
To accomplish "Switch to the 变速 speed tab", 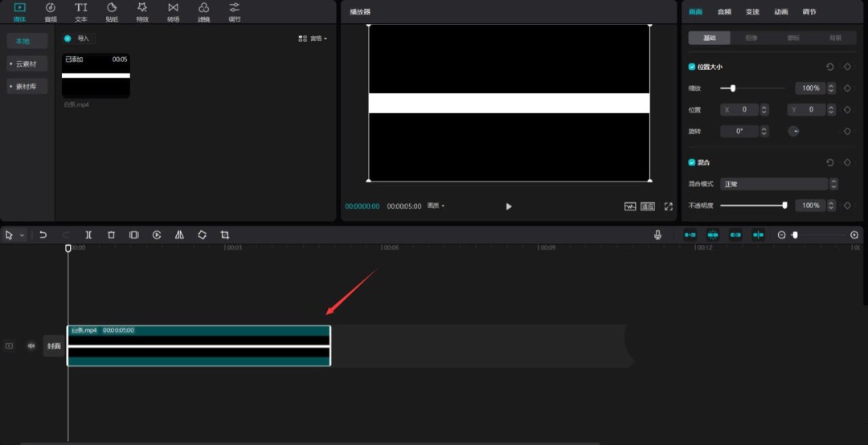I will click(x=752, y=12).
